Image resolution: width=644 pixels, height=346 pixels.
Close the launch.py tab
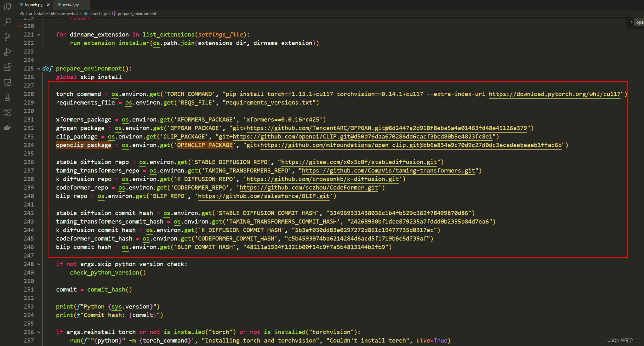pos(48,5)
